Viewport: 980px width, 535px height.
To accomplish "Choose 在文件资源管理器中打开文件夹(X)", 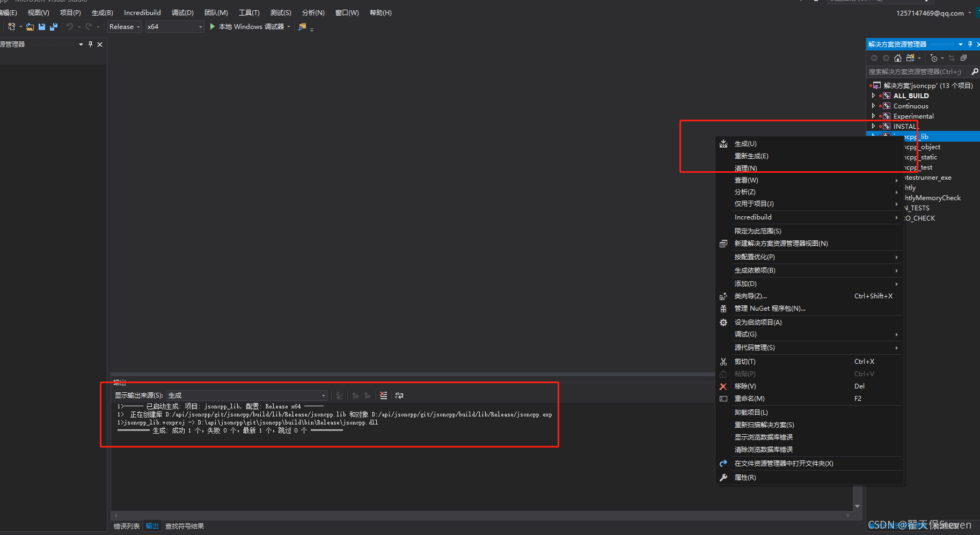I will [x=810, y=464].
